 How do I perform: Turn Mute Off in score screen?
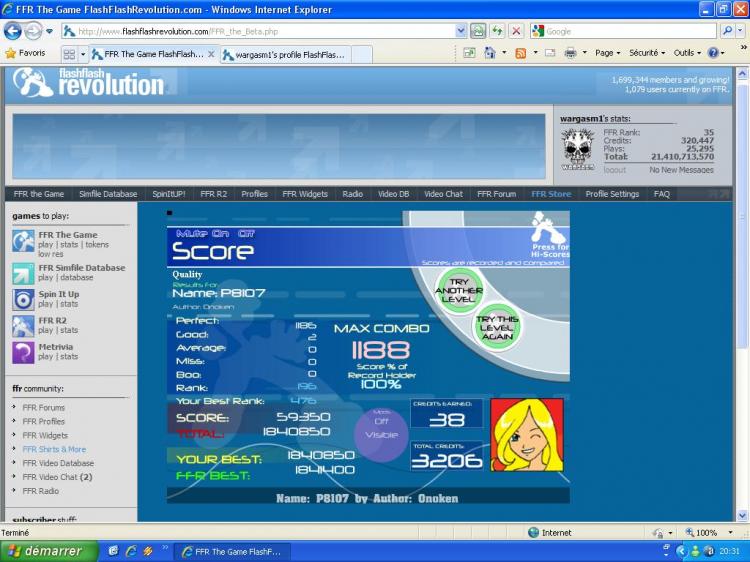click(246, 232)
